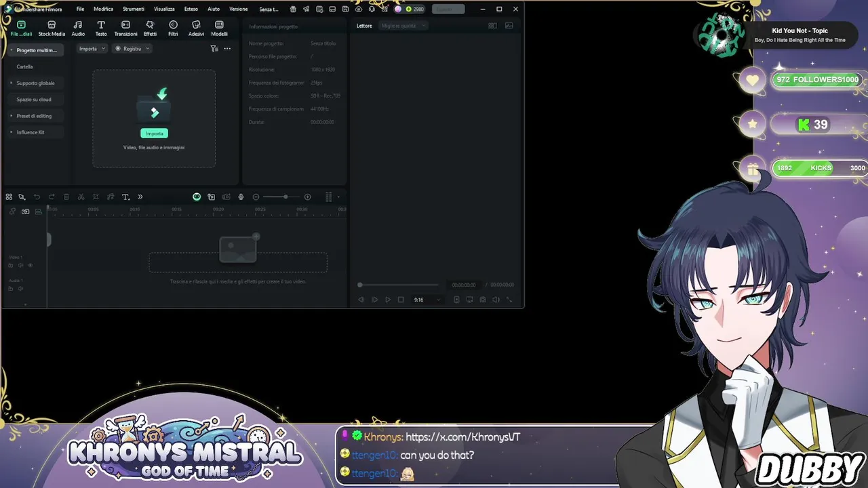Mute the Video 1 track
The height and width of the screenshot is (488, 868).
pos(20,265)
